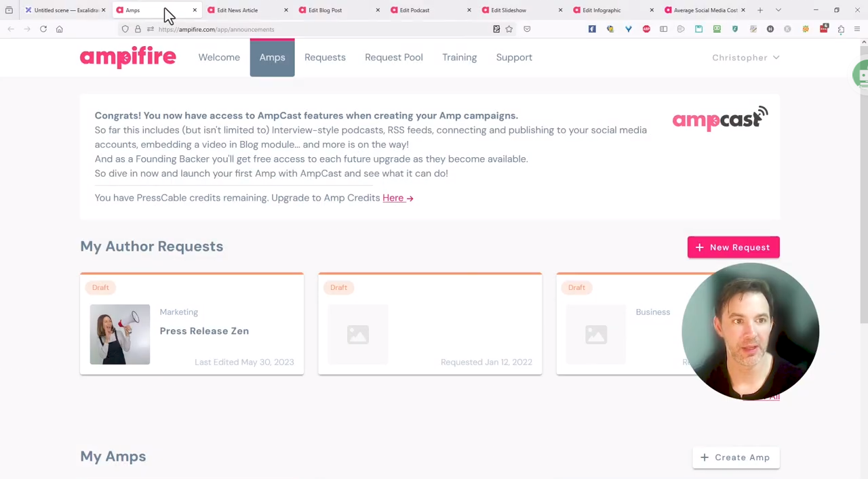
Task: Click the Facebook extension icon
Action: 592,29
